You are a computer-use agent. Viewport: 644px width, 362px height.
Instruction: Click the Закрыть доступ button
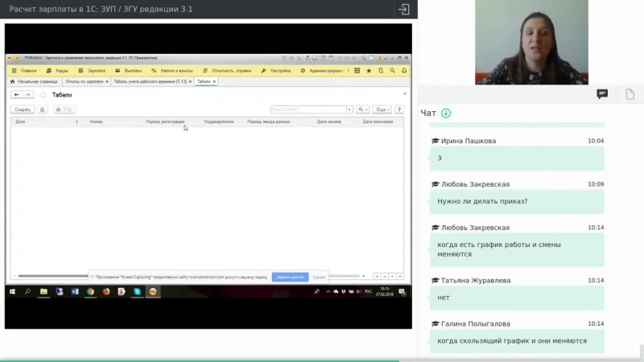click(x=290, y=276)
